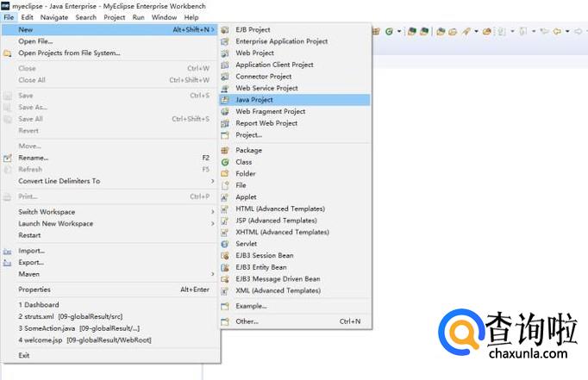Click the Package icon
588x380 pixels.
click(225, 150)
